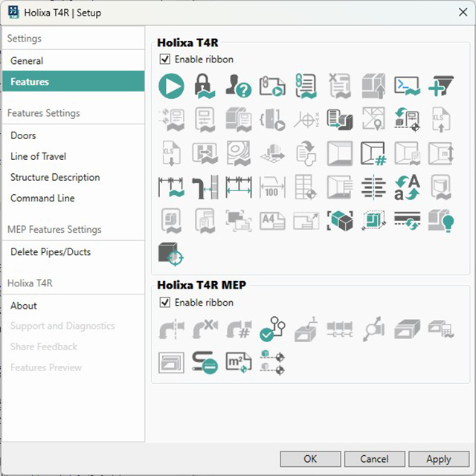Toggle the MEP pipe elbow with dashed line icon
Image resolution: width=476 pixels, height=476 pixels.
point(171,329)
